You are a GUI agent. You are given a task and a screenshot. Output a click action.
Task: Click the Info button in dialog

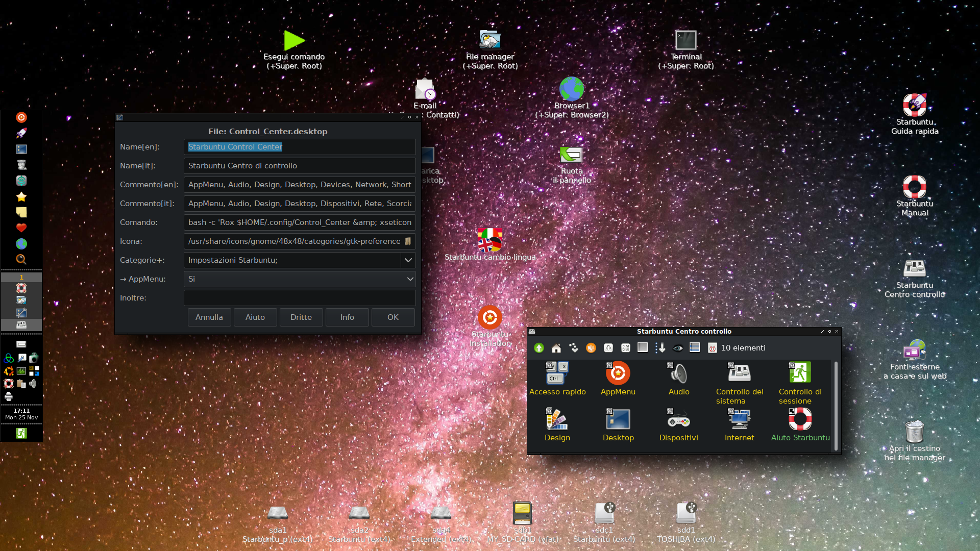tap(347, 317)
